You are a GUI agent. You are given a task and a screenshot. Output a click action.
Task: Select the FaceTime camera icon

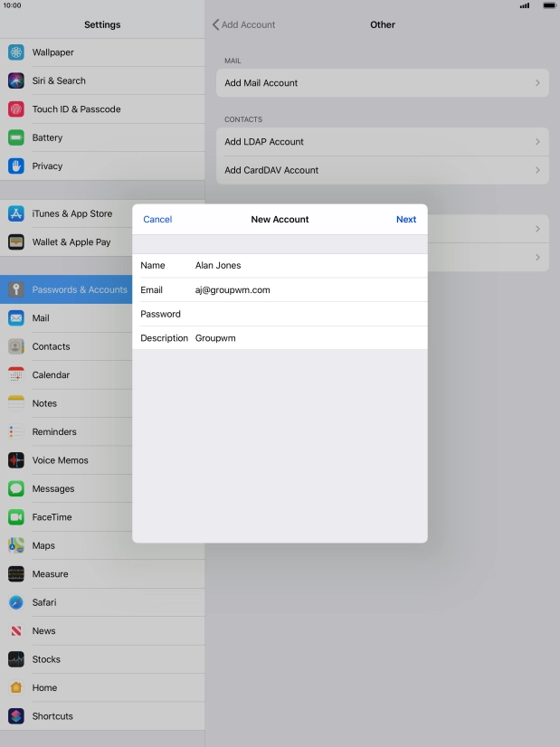pyautogui.click(x=16, y=517)
